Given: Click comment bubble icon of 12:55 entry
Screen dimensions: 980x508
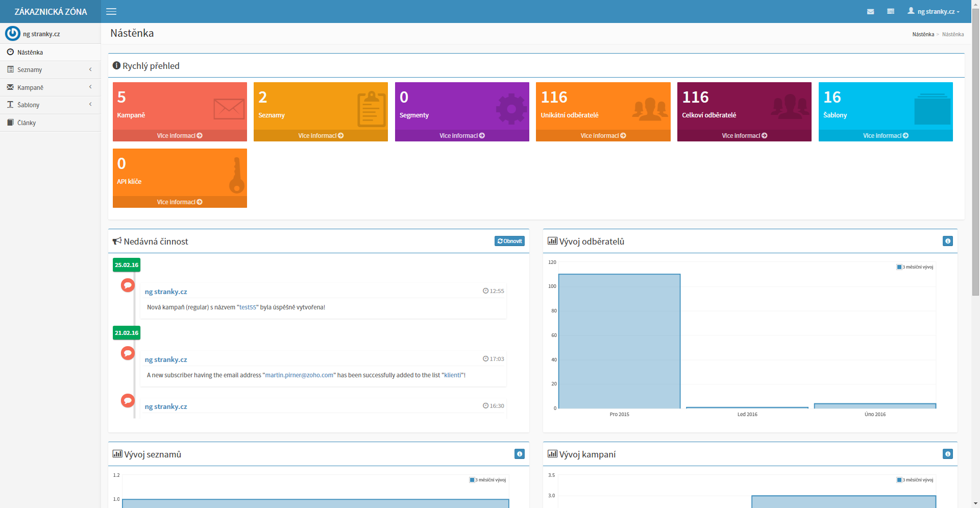Looking at the screenshot, I should [x=128, y=285].
